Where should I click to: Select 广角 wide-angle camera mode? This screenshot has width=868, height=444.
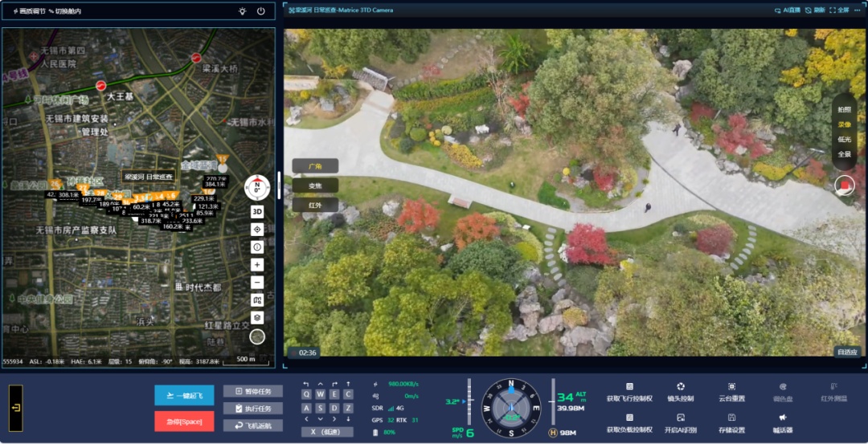(x=316, y=166)
